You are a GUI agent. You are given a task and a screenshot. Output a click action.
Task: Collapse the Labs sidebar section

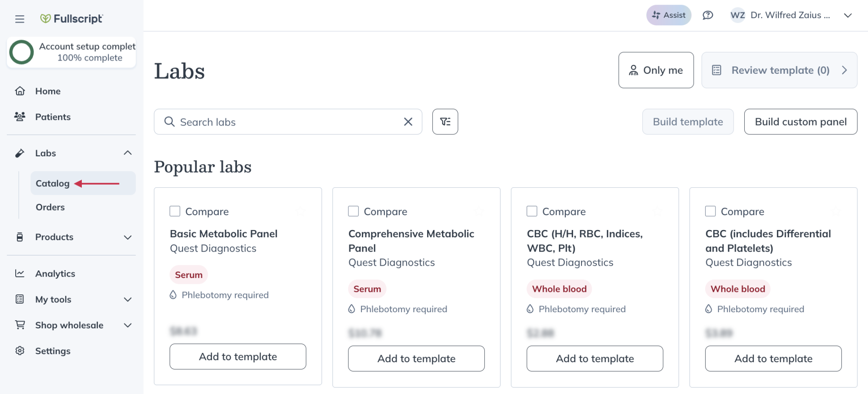[128, 153]
